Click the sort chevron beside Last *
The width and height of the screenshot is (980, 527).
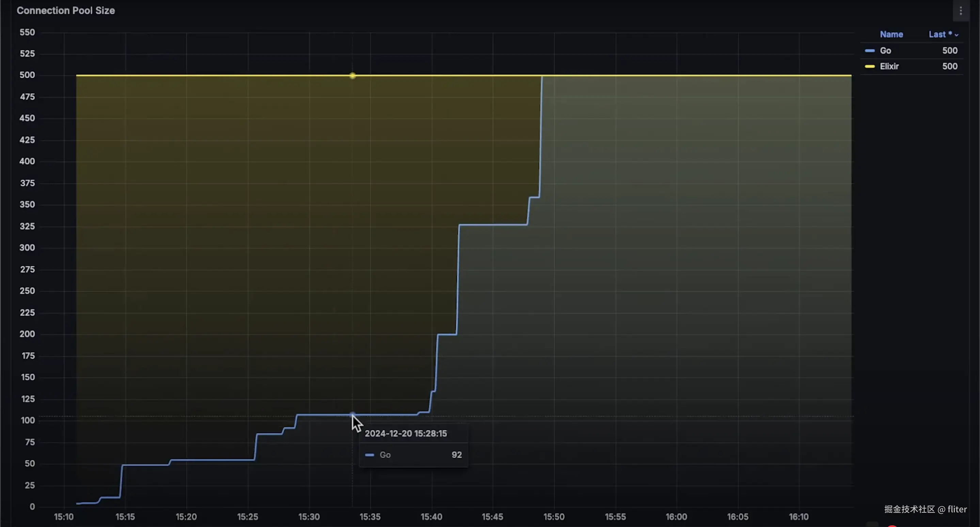click(957, 35)
